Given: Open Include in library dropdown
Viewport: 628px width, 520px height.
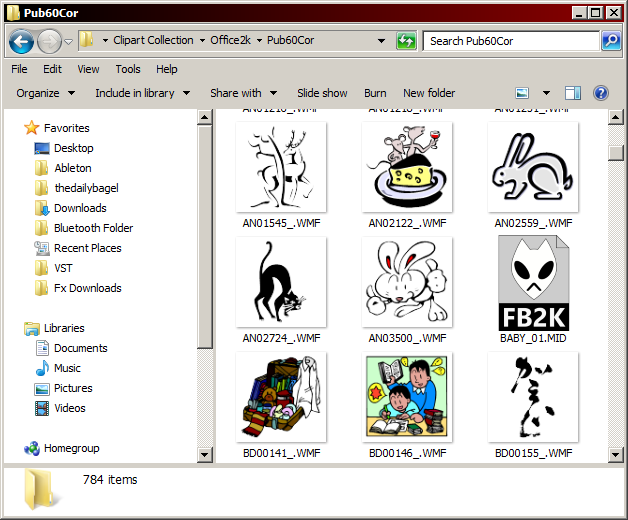Looking at the screenshot, I should click(x=142, y=93).
